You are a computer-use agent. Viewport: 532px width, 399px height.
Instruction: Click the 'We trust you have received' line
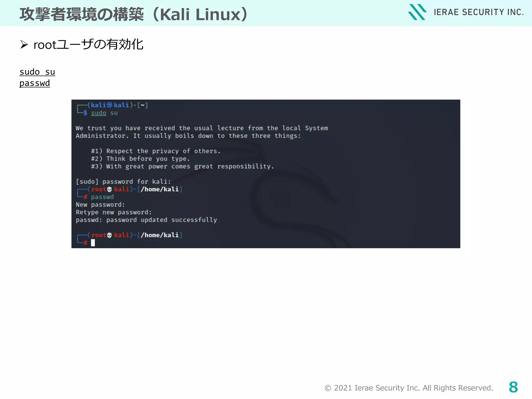pos(202,128)
